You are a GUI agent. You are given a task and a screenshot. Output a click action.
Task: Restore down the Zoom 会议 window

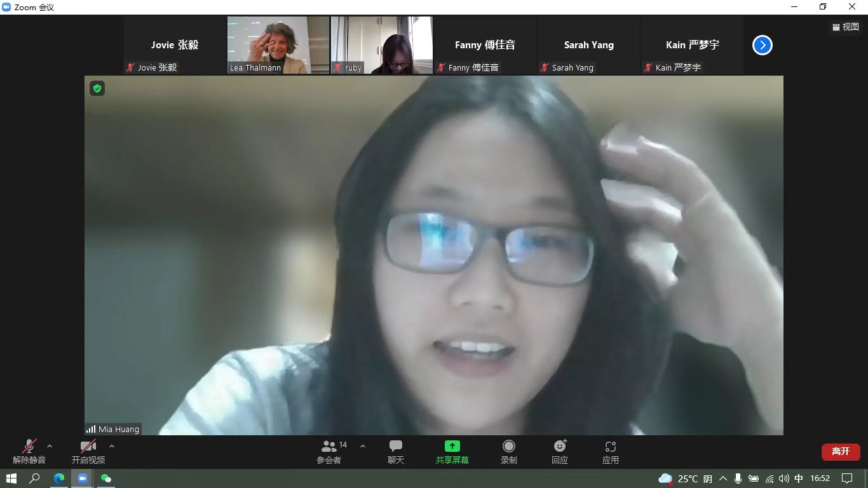pos(824,7)
